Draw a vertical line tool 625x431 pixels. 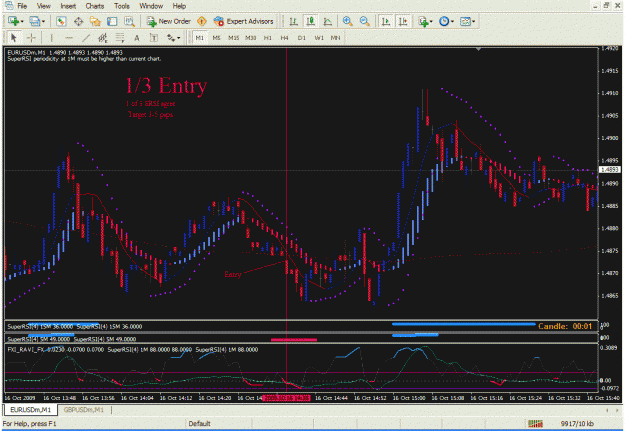point(51,38)
